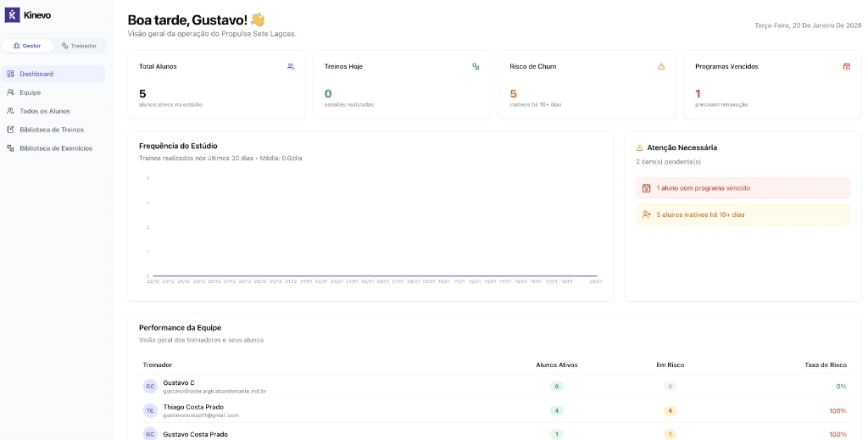This screenshot has width=868, height=440.
Task: Click Gustavo C avatar in trainer table
Action: point(150,387)
